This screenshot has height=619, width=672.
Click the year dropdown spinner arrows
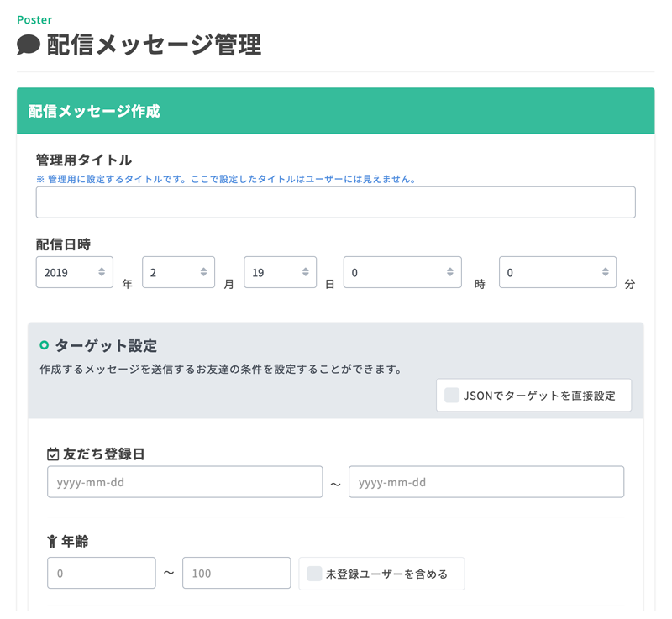pos(102,272)
